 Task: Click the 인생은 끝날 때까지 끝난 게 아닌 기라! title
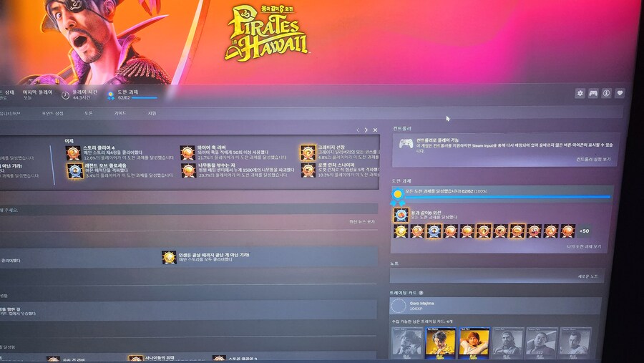pos(214,255)
